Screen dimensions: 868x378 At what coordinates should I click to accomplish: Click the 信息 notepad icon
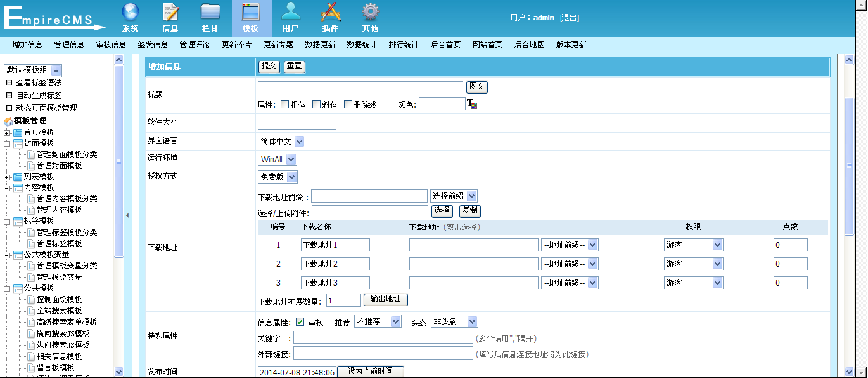coord(170,12)
